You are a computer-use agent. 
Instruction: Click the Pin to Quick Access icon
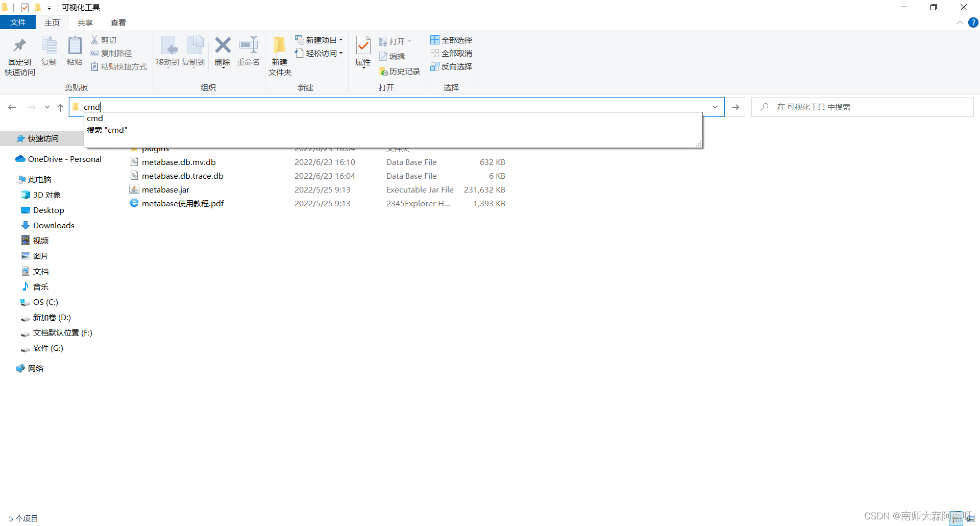(20, 45)
